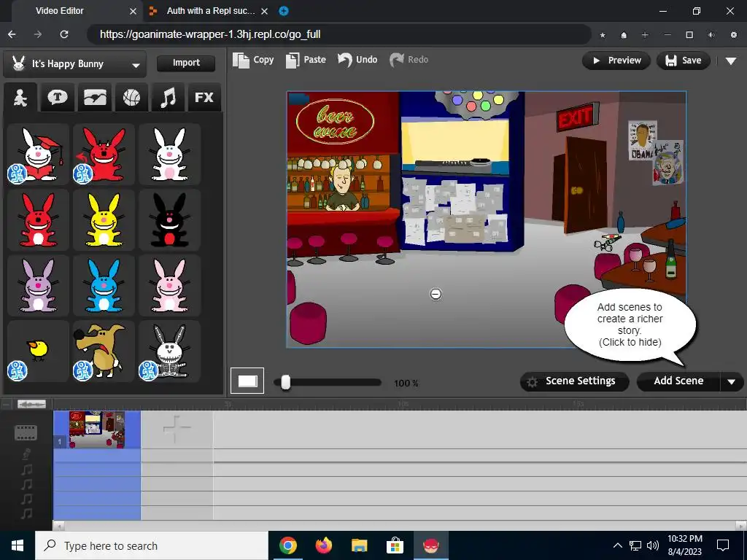
Task: Click the browser home icon
Action: point(624,35)
